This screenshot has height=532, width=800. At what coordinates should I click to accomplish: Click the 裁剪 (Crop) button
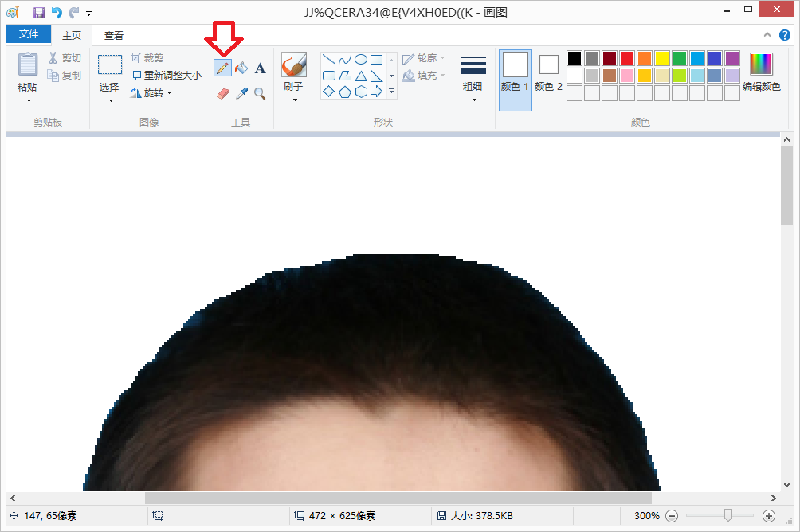[147, 58]
